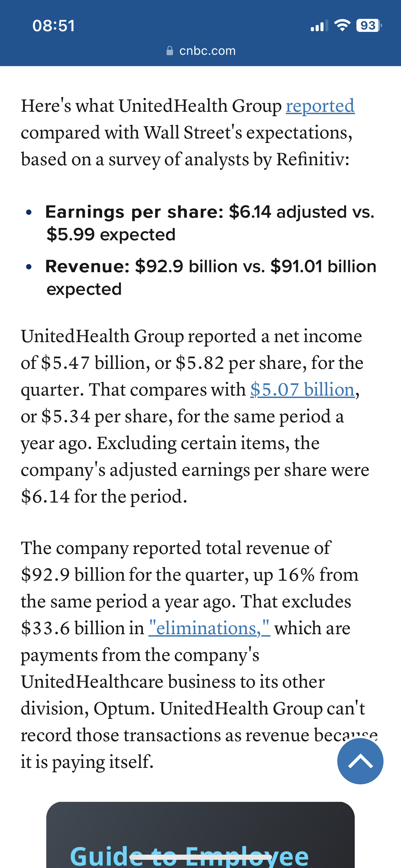This screenshot has width=401, height=868.
Task: Tap the cellular signal bars icon
Action: [319, 26]
